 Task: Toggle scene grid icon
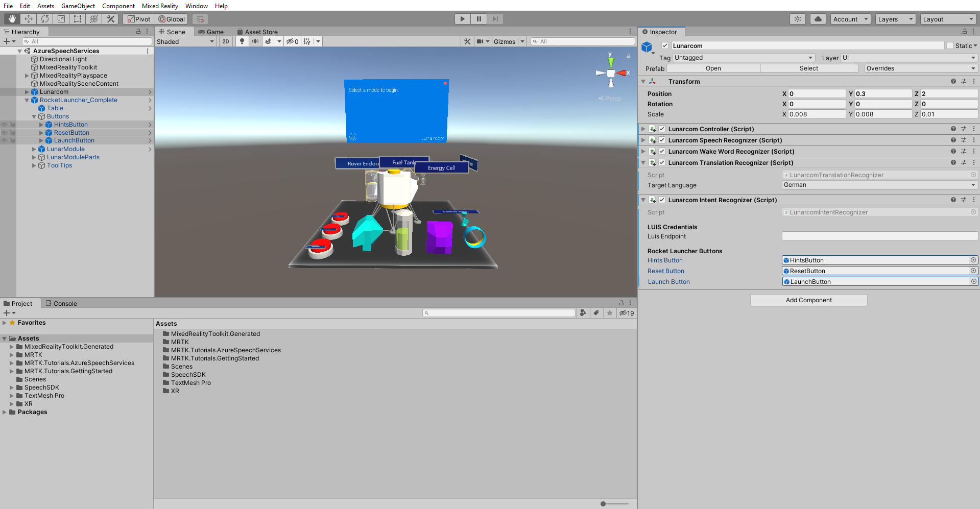pos(307,41)
